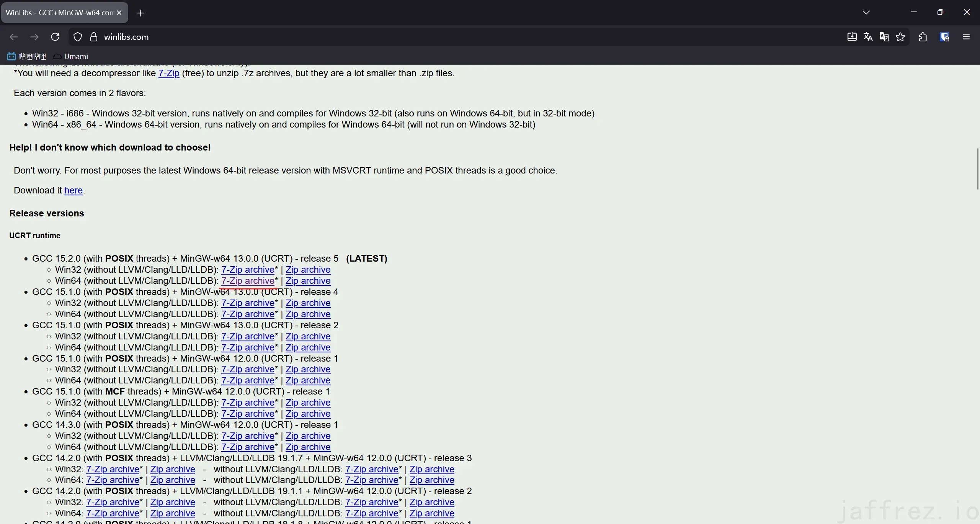Screen dimensions: 980x524
Task: Download GCC 15.2.0 release 5 Win64 Zip archive
Action: pos(308,281)
